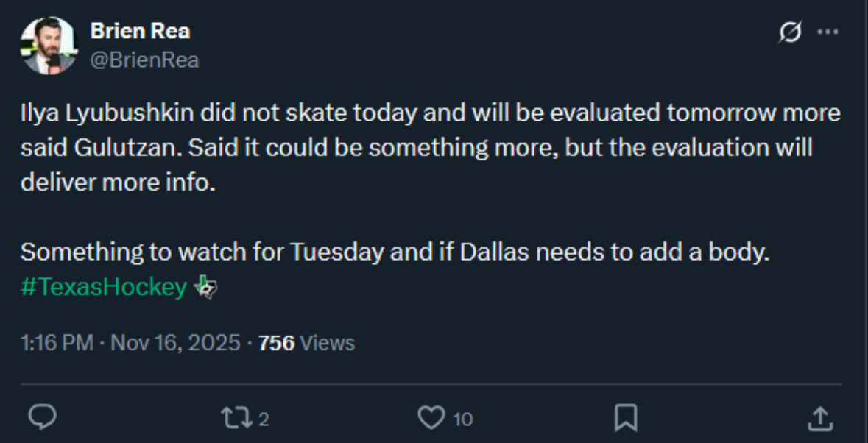Screen dimensions: 868x443
Task: Bookmark this post
Action: point(625,418)
